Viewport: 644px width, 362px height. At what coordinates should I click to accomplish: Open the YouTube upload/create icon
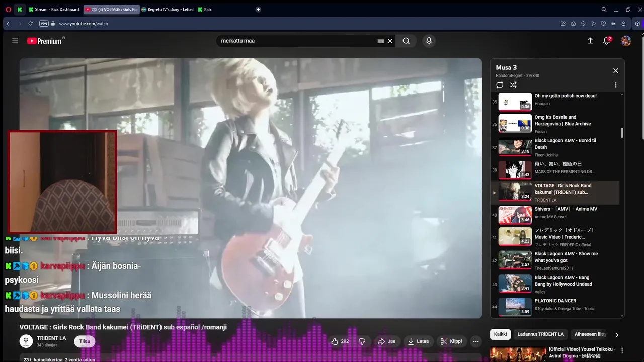pyautogui.click(x=590, y=41)
